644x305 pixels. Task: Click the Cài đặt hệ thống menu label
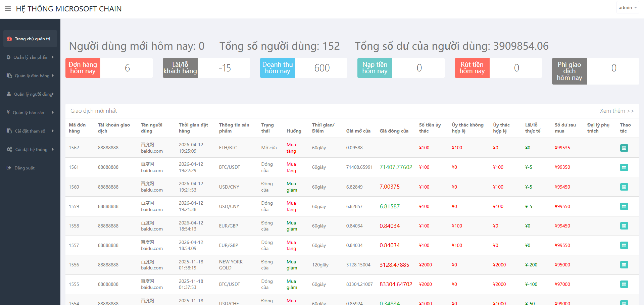tap(31, 150)
